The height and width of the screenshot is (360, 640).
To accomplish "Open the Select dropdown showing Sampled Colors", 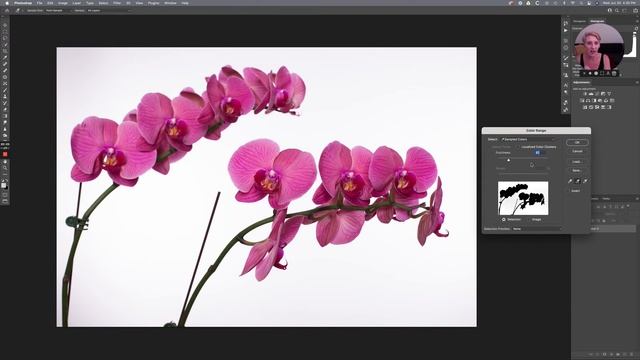I will coord(530,140).
